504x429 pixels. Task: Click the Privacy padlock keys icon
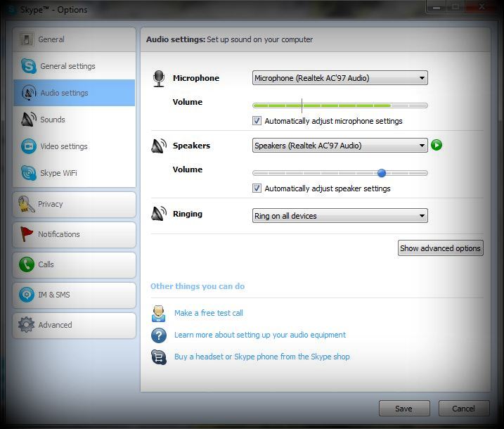pos(26,204)
